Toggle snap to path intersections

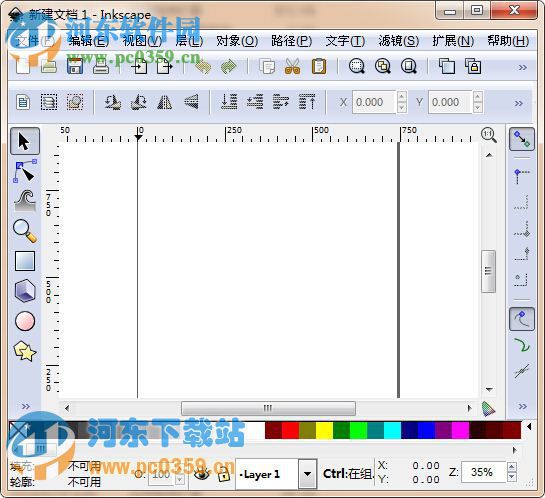(522, 371)
